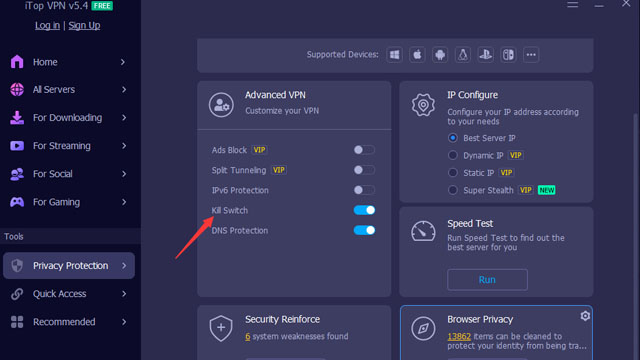Expand the All Servers chevron arrow

coord(124,89)
